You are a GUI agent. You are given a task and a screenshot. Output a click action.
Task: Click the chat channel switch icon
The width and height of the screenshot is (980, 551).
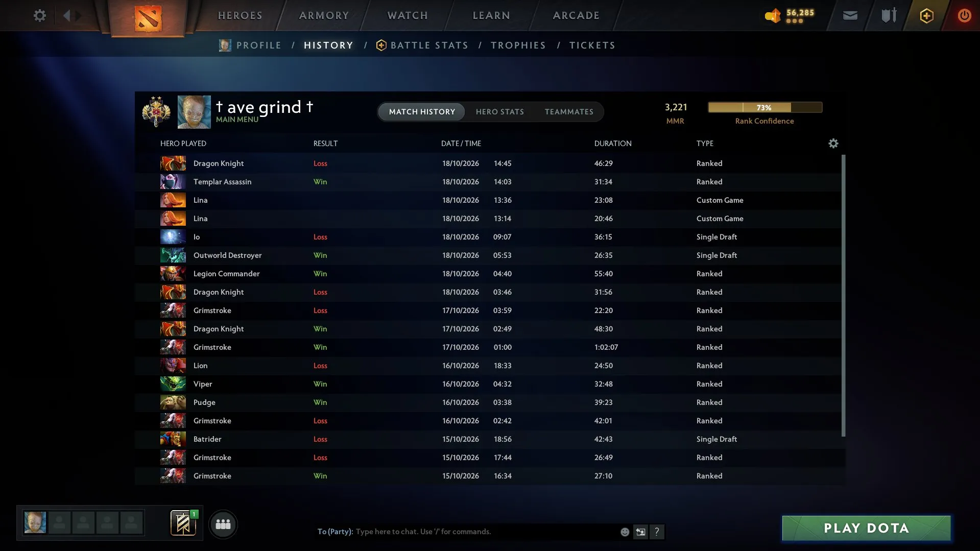tap(640, 532)
